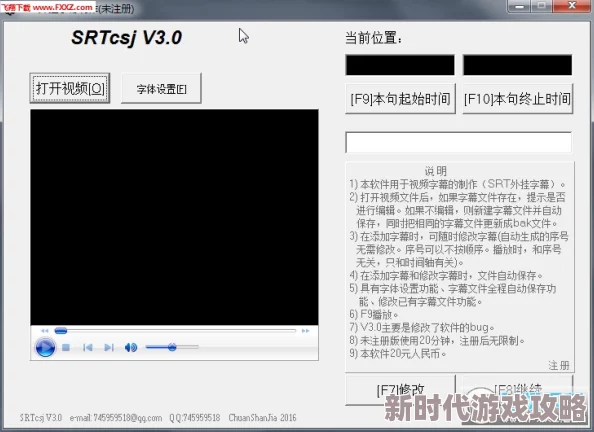The height and width of the screenshot is (432, 594).
Task: Click the line '6) F9播放'
Action: point(374,315)
